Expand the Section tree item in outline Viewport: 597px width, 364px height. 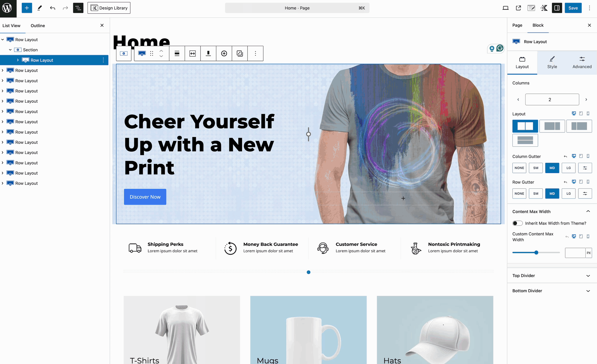[x=9, y=50]
